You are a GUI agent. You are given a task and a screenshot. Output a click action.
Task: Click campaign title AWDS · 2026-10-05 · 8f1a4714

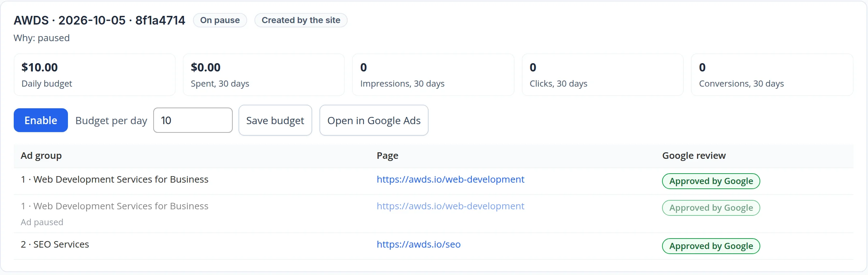tap(99, 20)
